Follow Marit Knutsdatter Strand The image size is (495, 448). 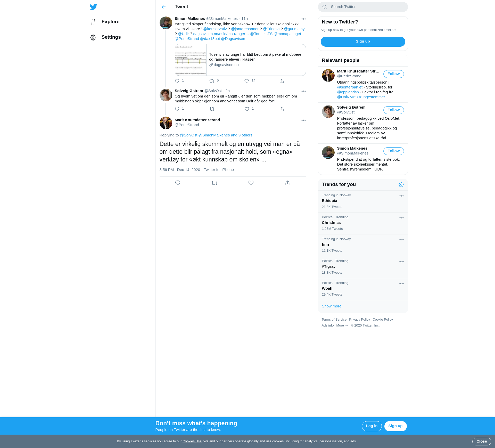pyautogui.click(x=393, y=74)
